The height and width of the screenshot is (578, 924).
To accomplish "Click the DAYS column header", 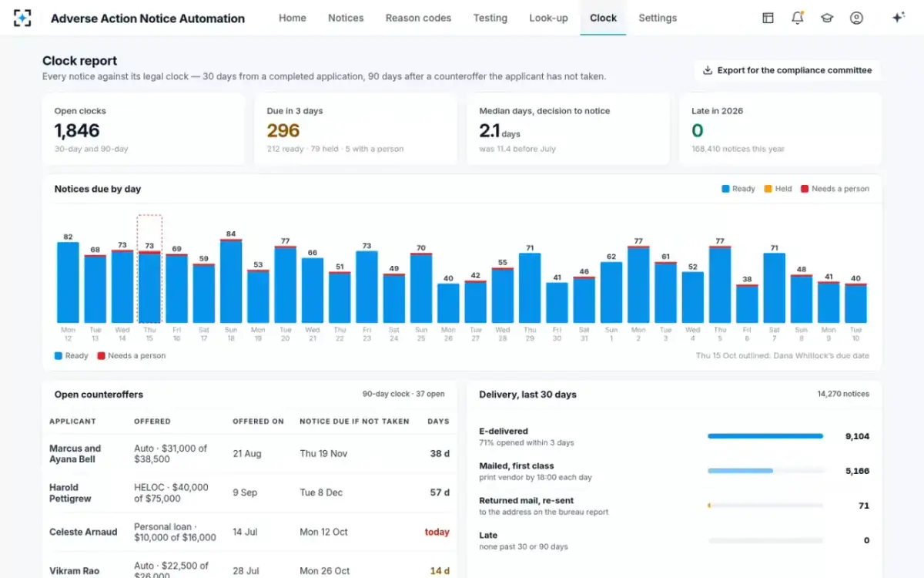I will [x=438, y=422].
